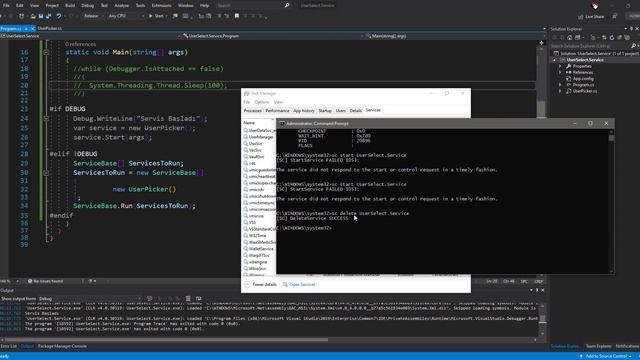Click the Command Prompt title bar icon
Screen dimensions: 640x360
pyautogui.click(x=282, y=124)
